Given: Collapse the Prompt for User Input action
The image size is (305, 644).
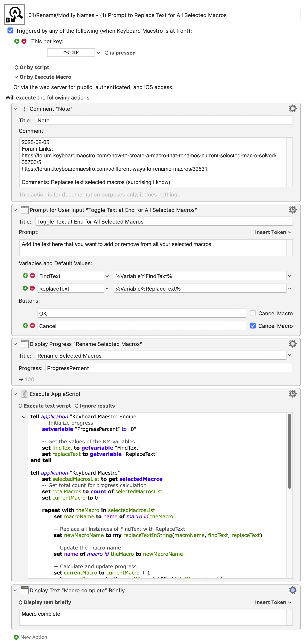Looking at the screenshot, I should tap(15, 210).
